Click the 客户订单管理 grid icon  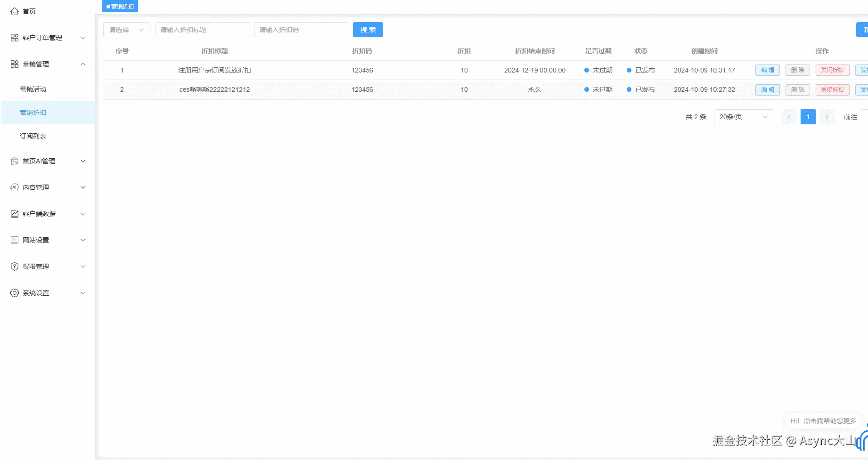pos(15,38)
